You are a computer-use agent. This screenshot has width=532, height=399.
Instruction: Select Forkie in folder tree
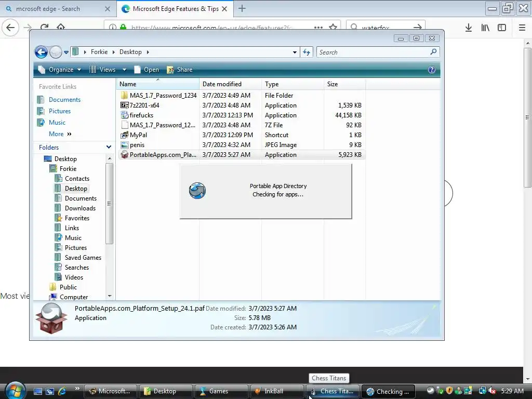coord(68,169)
